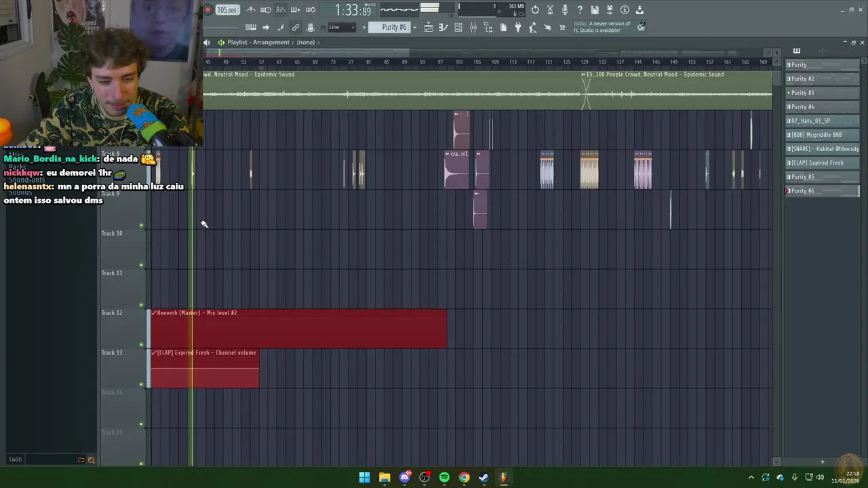
Task: Open Google Chrome from the taskbar
Action: 464,477
